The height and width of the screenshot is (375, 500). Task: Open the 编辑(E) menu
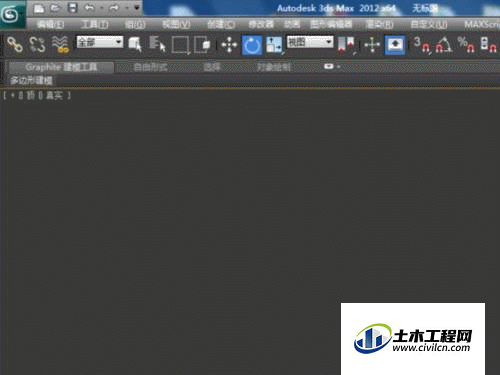coord(50,24)
